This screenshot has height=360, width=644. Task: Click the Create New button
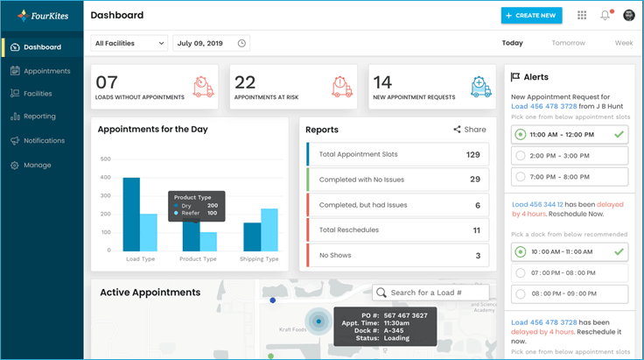(x=532, y=15)
